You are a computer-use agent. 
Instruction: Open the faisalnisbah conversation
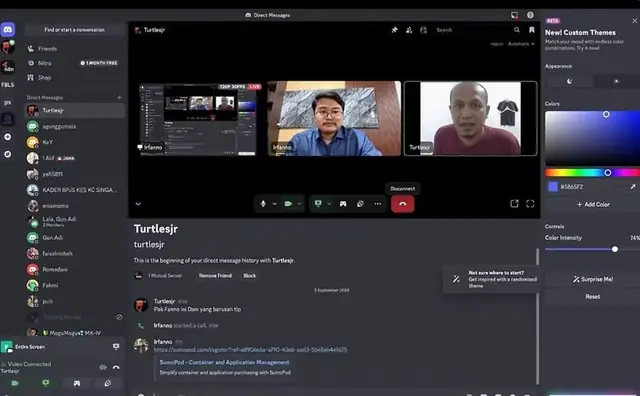pyautogui.click(x=74, y=254)
